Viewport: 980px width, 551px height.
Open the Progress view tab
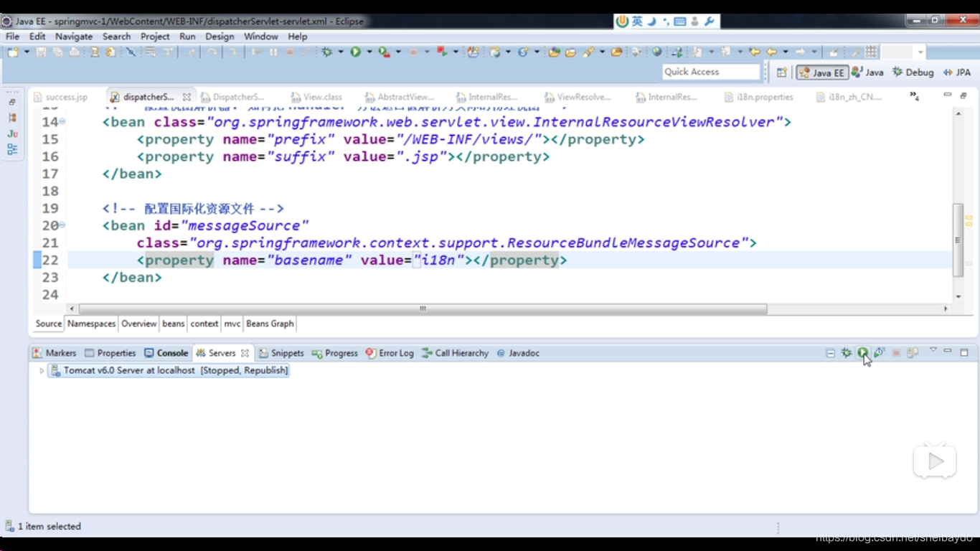[x=334, y=353]
